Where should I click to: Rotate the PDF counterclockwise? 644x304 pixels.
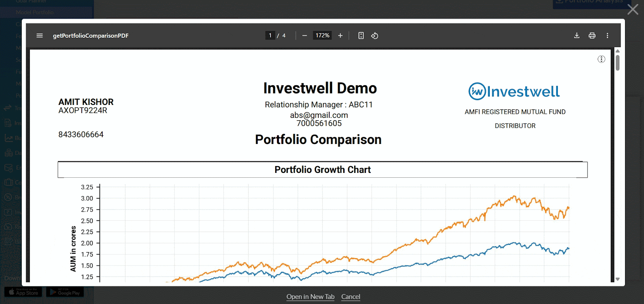pos(375,35)
